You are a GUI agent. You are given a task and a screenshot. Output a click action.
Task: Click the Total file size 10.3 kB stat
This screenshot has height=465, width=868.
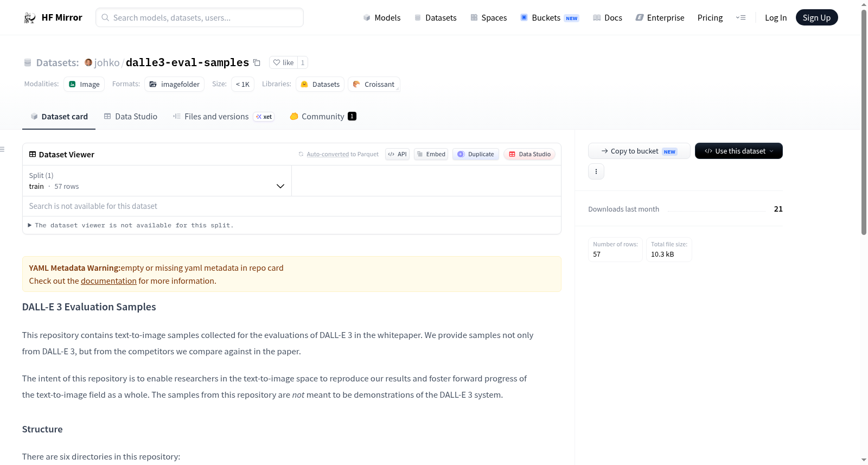(669, 250)
